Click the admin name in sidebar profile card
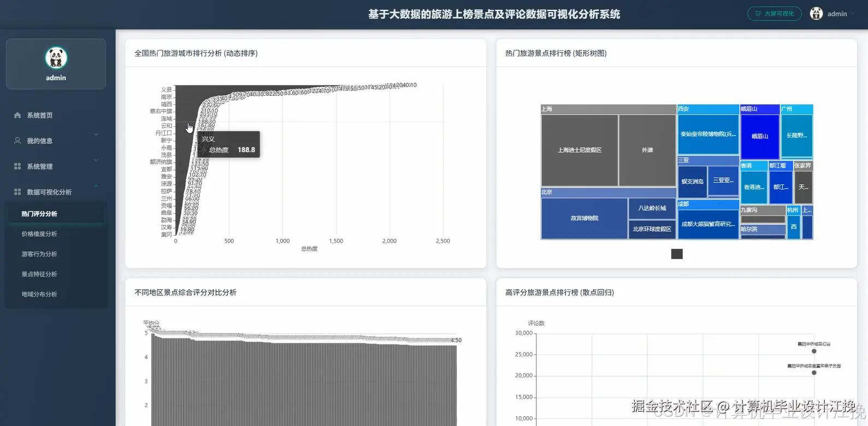Viewport: 868px width, 426px height. tap(56, 78)
